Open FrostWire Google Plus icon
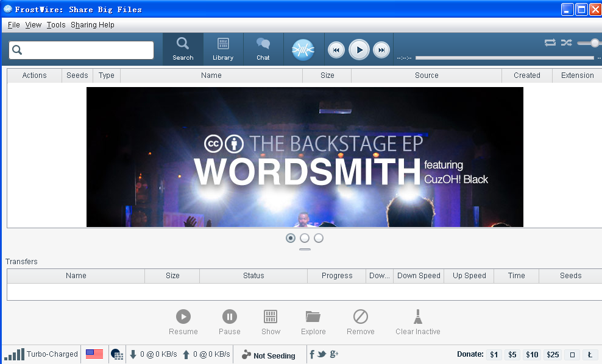This screenshot has height=364, width=602. click(x=334, y=354)
